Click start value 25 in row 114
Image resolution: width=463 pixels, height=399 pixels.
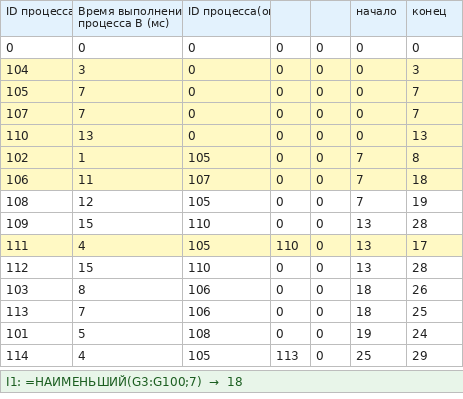click(378, 356)
